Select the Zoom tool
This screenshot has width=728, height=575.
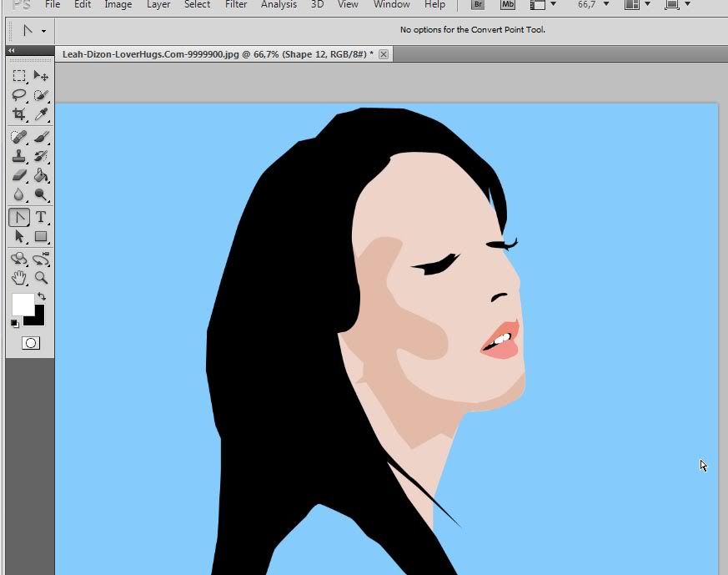pos(41,278)
